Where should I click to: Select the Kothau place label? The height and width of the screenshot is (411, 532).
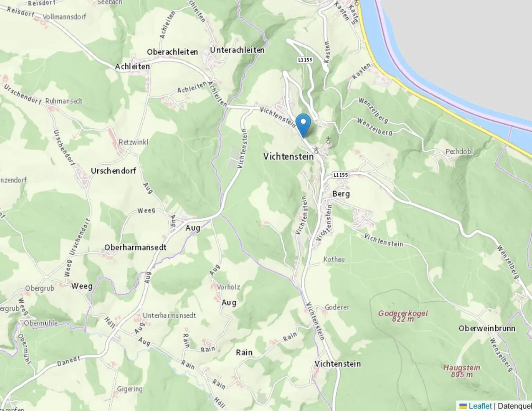334,259
